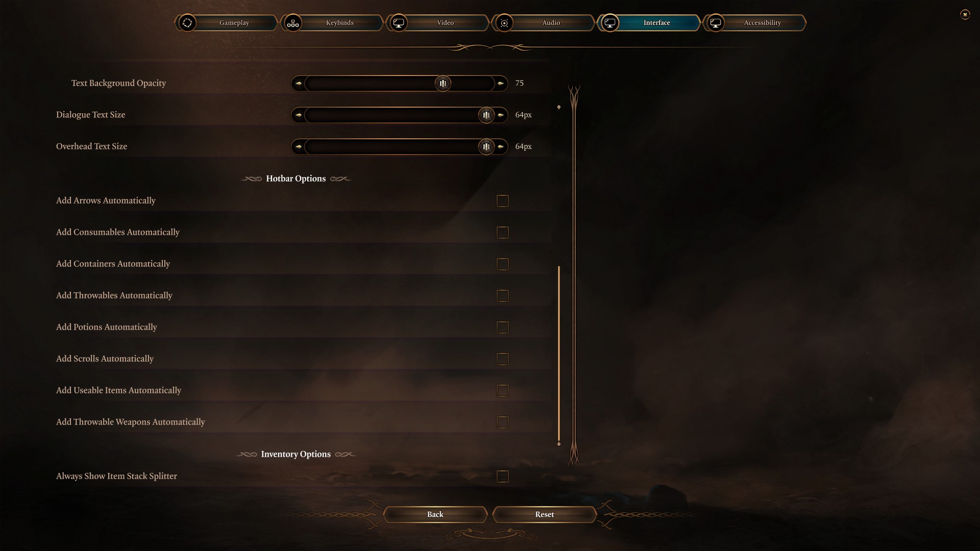This screenshot has width=980, height=551.
Task: Select the Keybinds tab
Action: [339, 21]
